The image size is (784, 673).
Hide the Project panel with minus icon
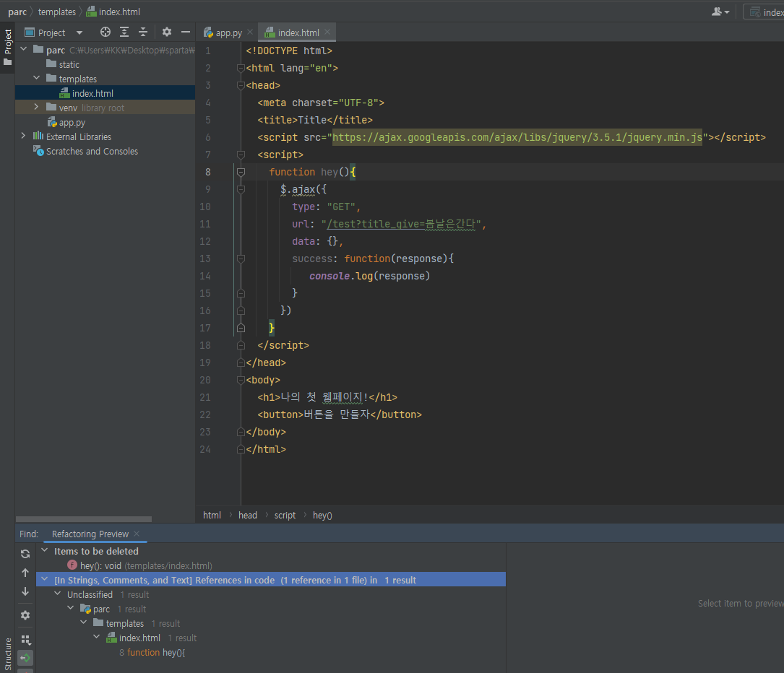coord(186,32)
